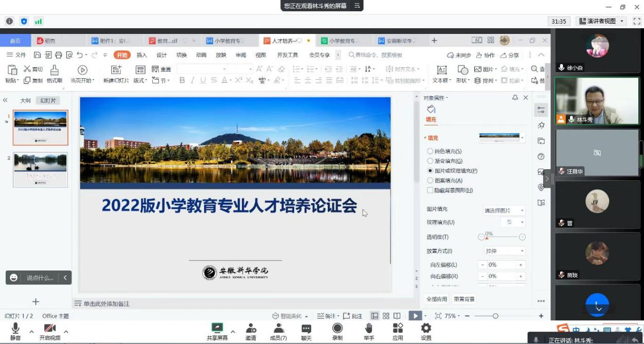
Task: Select the 渐变填充(G) radio option
Action: 430,161
